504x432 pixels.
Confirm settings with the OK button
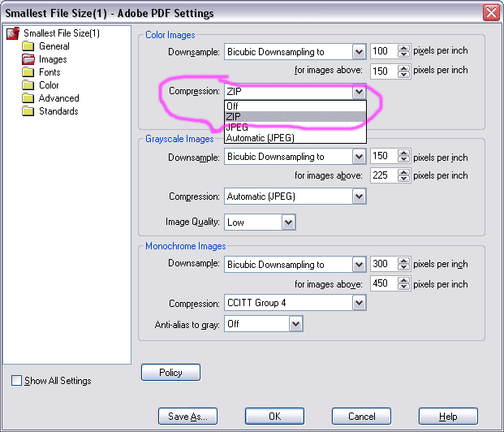coord(274,417)
